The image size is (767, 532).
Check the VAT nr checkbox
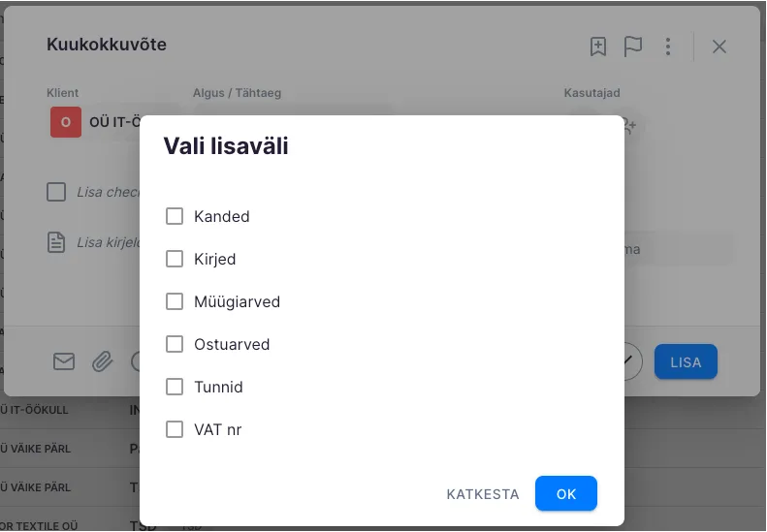(x=175, y=429)
